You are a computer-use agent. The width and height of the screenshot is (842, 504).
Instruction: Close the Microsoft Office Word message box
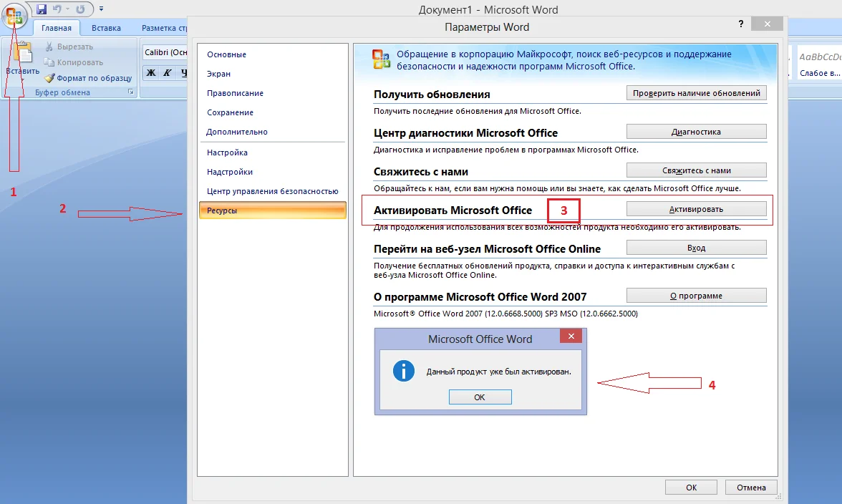tap(571, 336)
